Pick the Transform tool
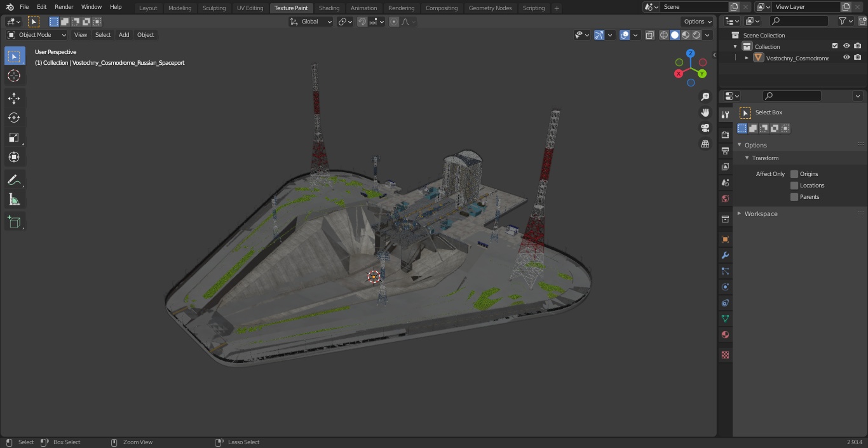868x448 pixels. click(14, 157)
